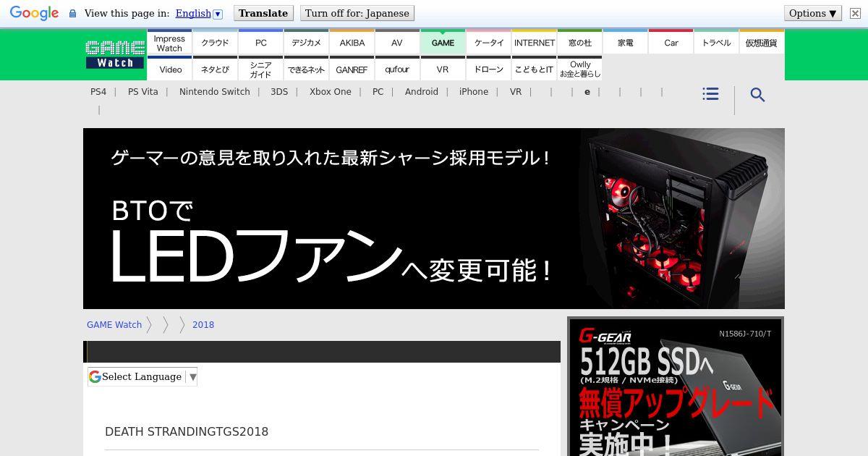Open the AKIBA tab
This screenshot has width=868, height=456.
(352, 43)
